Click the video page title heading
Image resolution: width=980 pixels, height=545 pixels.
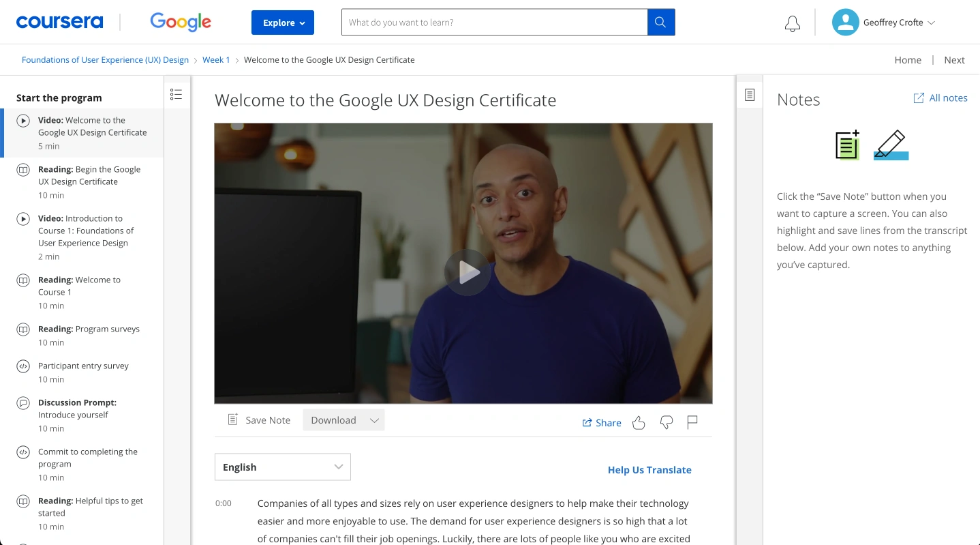(x=385, y=100)
